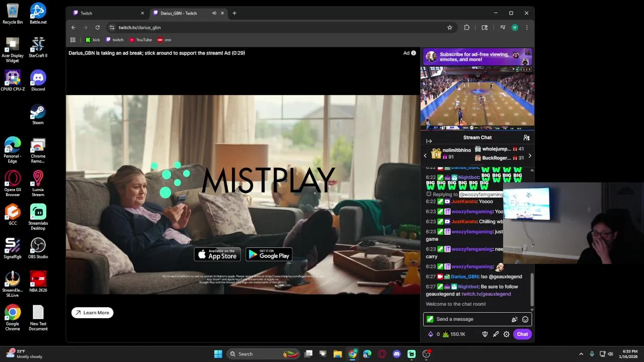Open Google Chrome desktop shortcut
Viewport: 644px width, 362px height.
coord(13,318)
